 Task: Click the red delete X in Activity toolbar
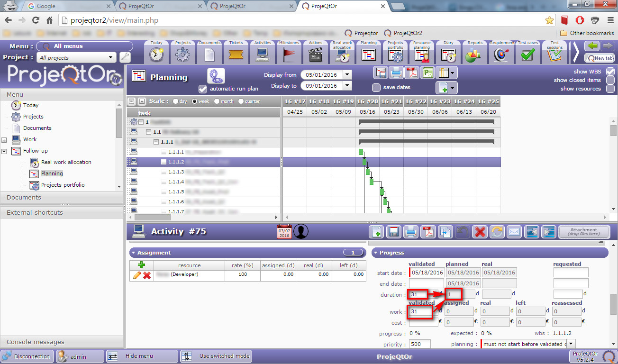480,232
